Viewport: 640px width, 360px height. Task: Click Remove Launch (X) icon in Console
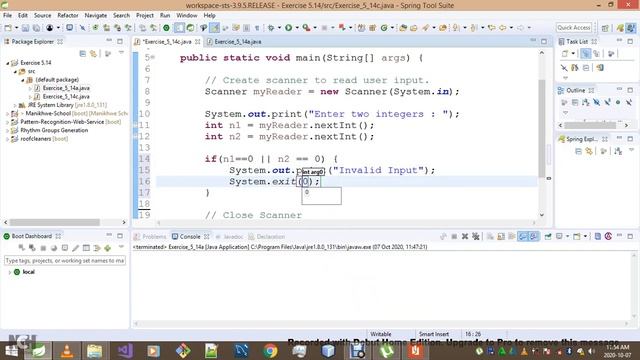[x=464, y=236]
